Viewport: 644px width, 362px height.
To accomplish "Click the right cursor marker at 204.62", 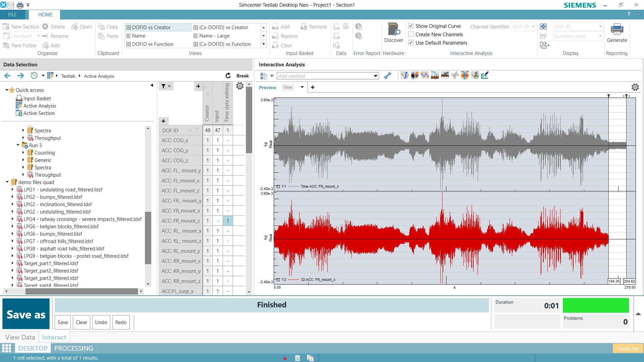I will pyautogui.click(x=626, y=96).
